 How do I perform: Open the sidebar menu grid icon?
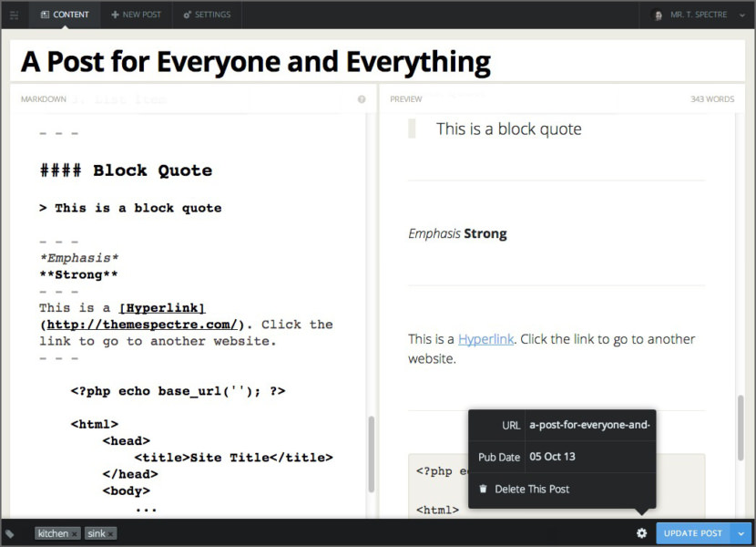click(x=14, y=15)
